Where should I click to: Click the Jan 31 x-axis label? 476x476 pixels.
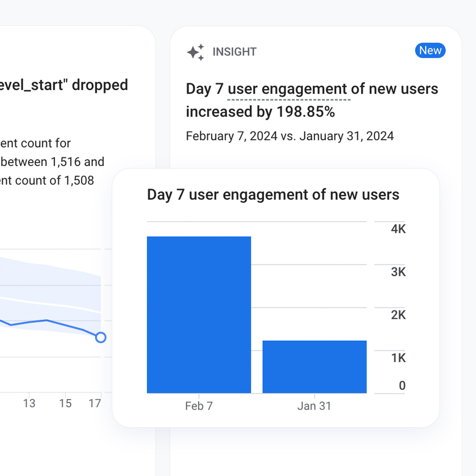coord(314,406)
